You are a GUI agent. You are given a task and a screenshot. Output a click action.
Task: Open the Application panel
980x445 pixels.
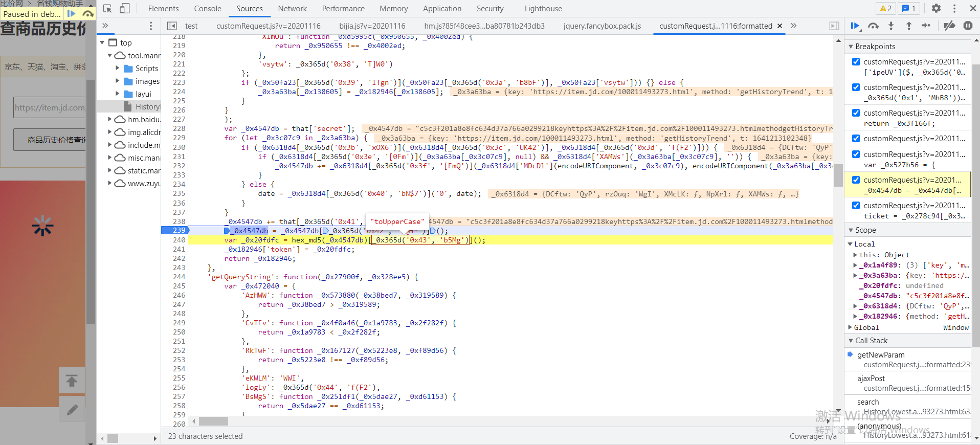pos(442,9)
